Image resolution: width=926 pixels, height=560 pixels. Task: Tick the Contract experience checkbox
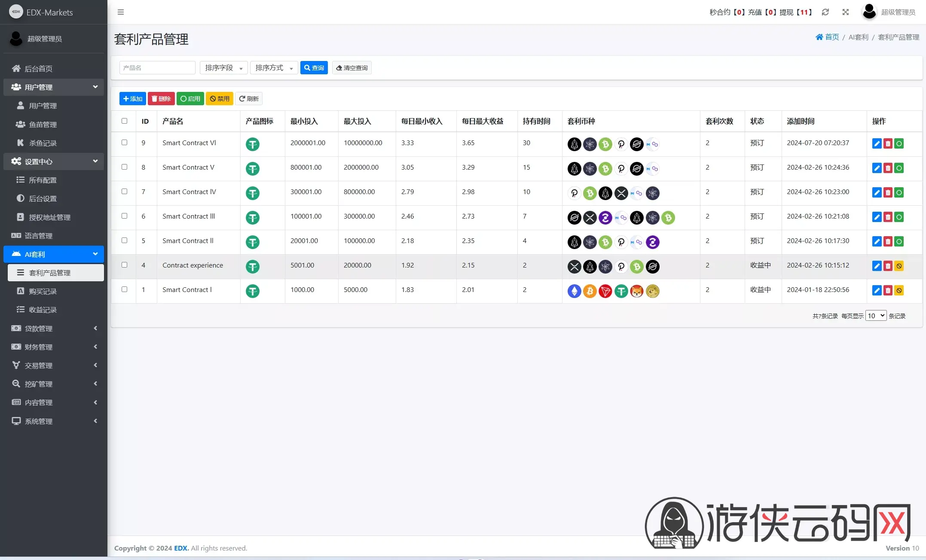124,265
